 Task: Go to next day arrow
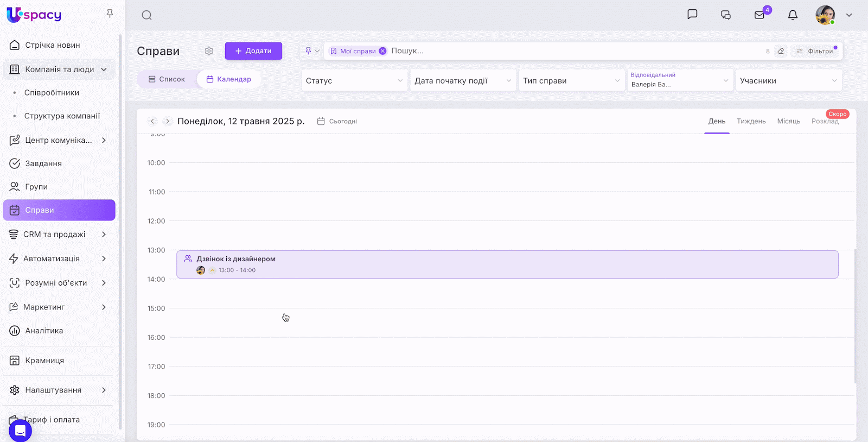pyautogui.click(x=168, y=121)
